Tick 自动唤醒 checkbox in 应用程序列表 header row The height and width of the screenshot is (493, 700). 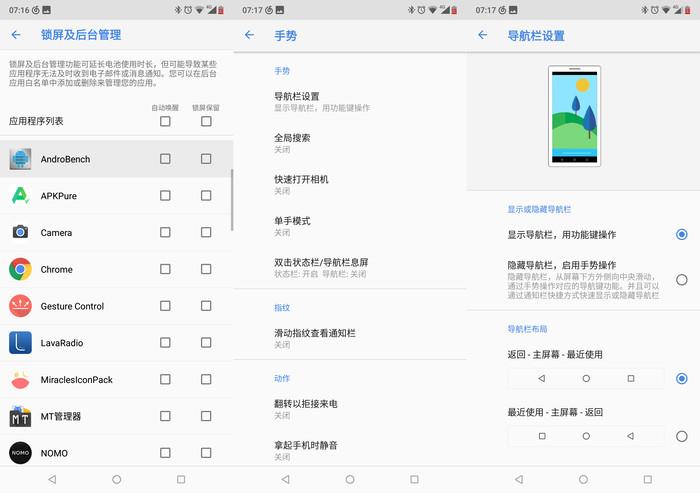tap(165, 121)
